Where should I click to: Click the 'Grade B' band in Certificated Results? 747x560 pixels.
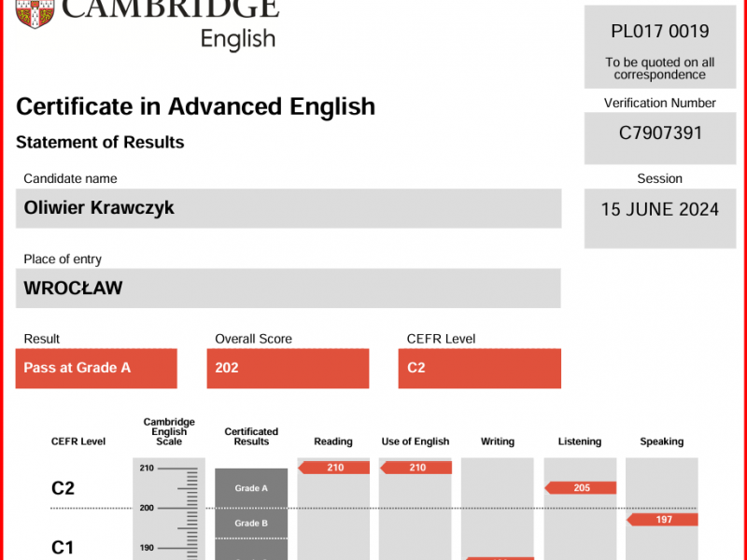coord(251,524)
